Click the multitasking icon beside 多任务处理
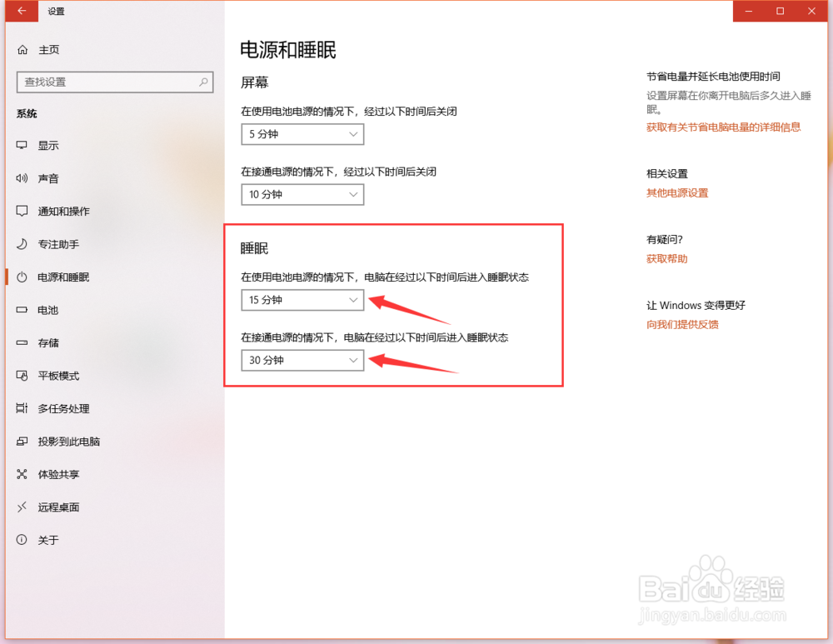 (x=22, y=408)
